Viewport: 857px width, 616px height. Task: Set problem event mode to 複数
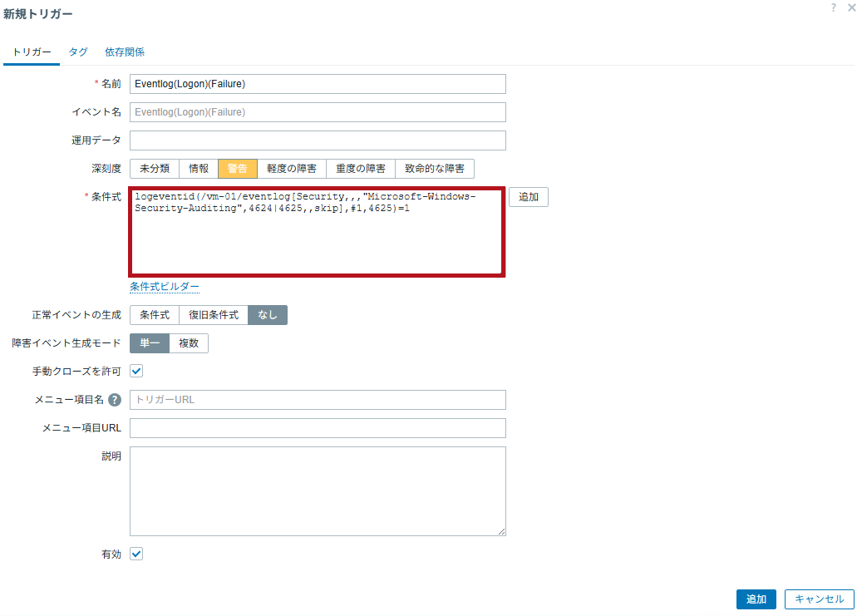[189, 343]
